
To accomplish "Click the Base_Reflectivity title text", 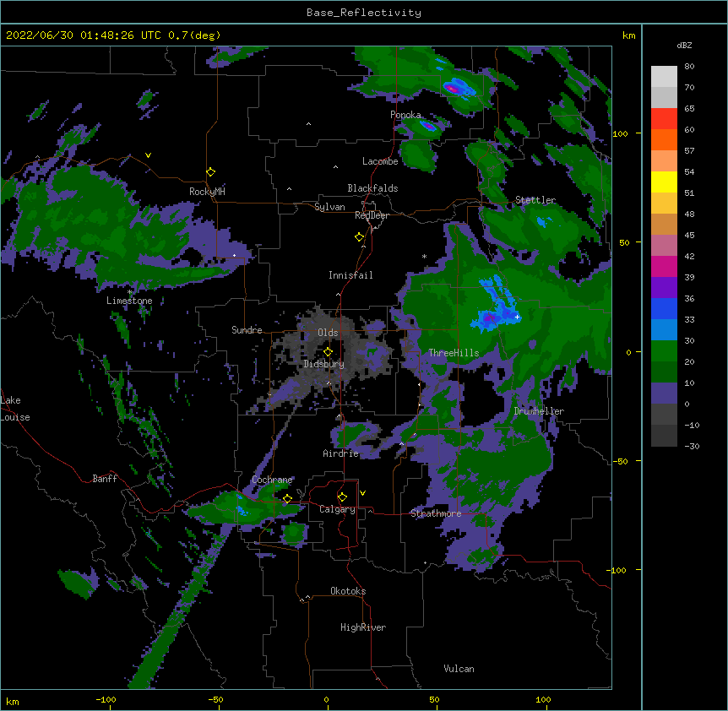I will [x=364, y=13].
